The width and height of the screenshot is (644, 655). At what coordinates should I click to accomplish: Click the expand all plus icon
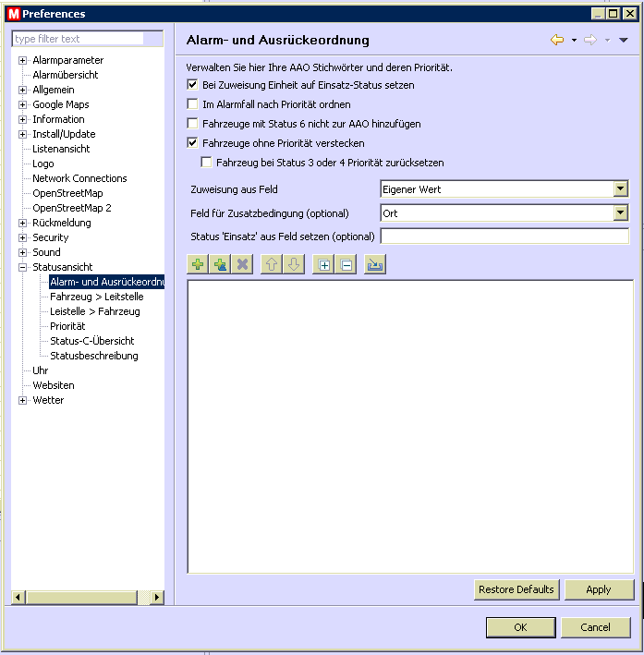pyautogui.click(x=323, y=265)
